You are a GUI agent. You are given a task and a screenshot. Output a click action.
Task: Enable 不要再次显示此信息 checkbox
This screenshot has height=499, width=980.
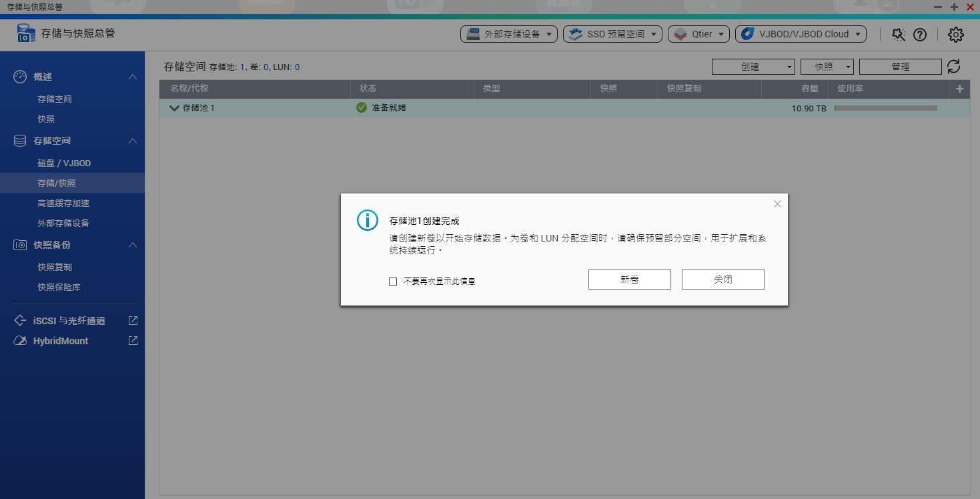coord(393,281)
